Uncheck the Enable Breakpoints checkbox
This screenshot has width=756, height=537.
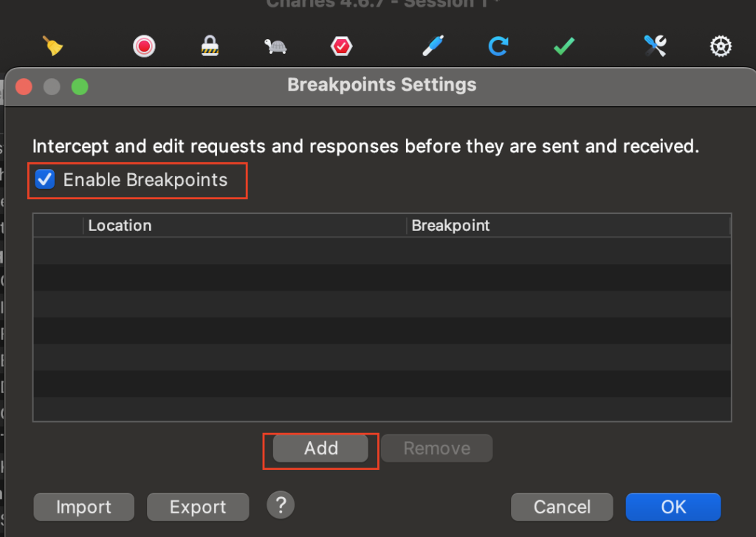46,180
